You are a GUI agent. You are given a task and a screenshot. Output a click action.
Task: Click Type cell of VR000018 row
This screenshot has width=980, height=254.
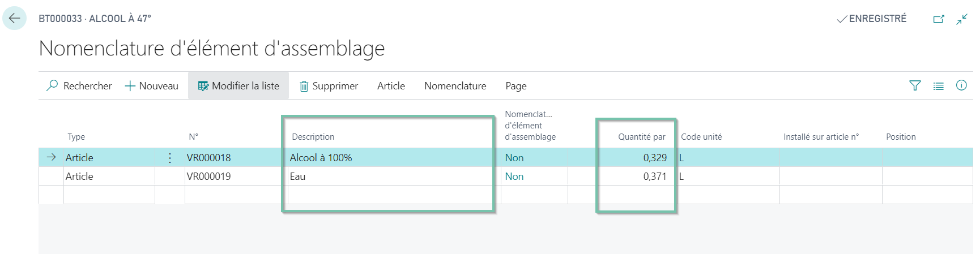tap(109, 158)
